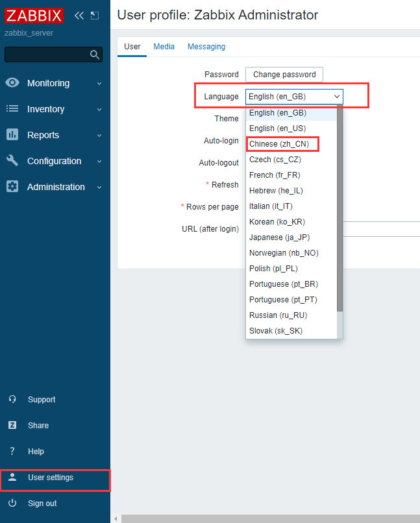Open the Configuration section
The width and height of the screenshot is (420, 523).
click(x=54, y=161)
